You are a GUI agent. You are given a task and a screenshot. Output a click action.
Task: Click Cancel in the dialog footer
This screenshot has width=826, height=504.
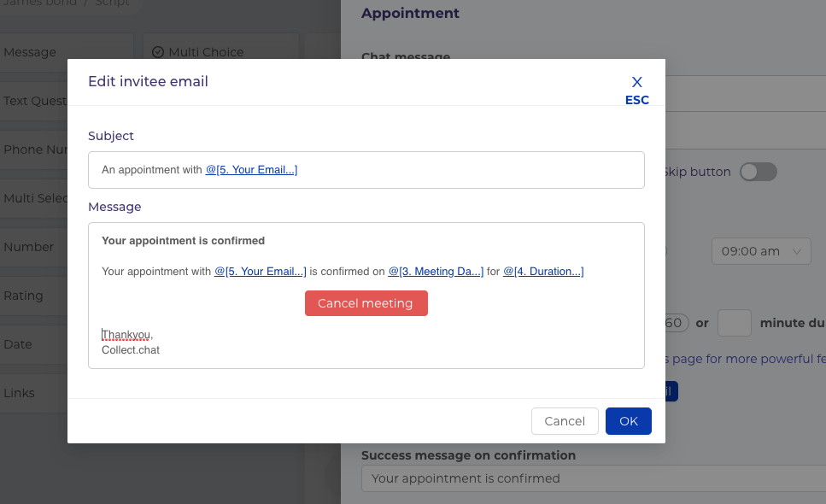[565, 421]
